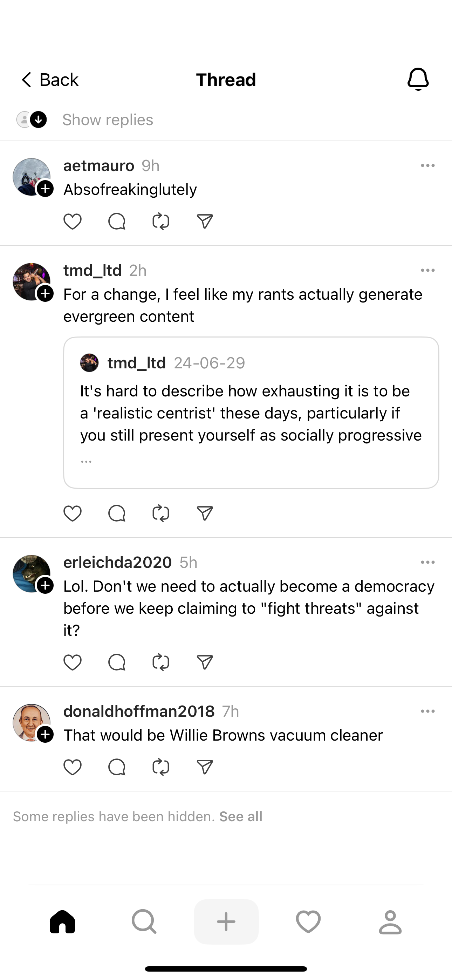Follow tmd_ltd via avatar plus badge
The height and width of the screenshot is (980, 452).
pos(45,294)
